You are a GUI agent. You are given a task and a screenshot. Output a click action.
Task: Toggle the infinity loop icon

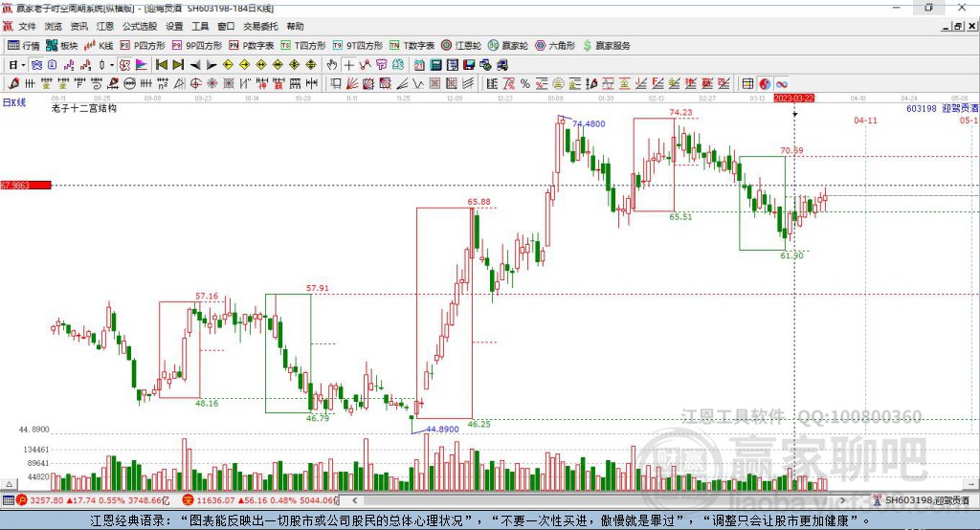[781, 83]
